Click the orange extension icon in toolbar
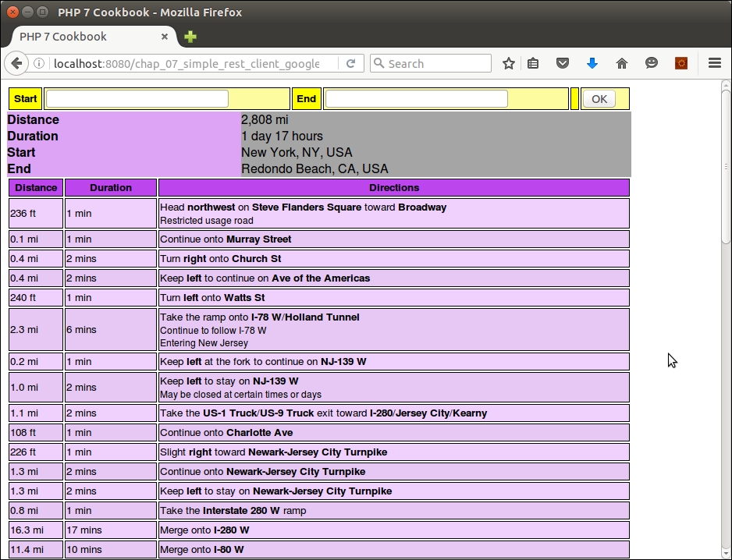This screenshot has width=732, height=560. [x=681, y=64]
